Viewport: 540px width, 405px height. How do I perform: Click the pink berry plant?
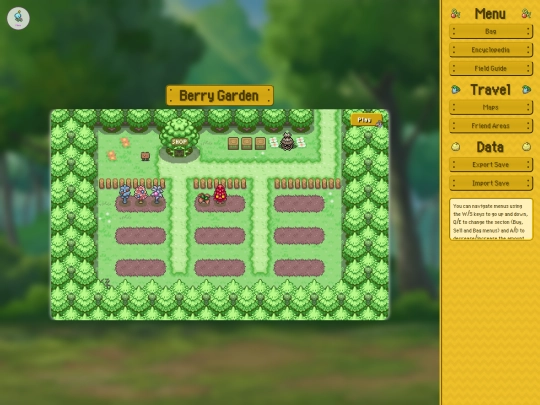(141, 194)
